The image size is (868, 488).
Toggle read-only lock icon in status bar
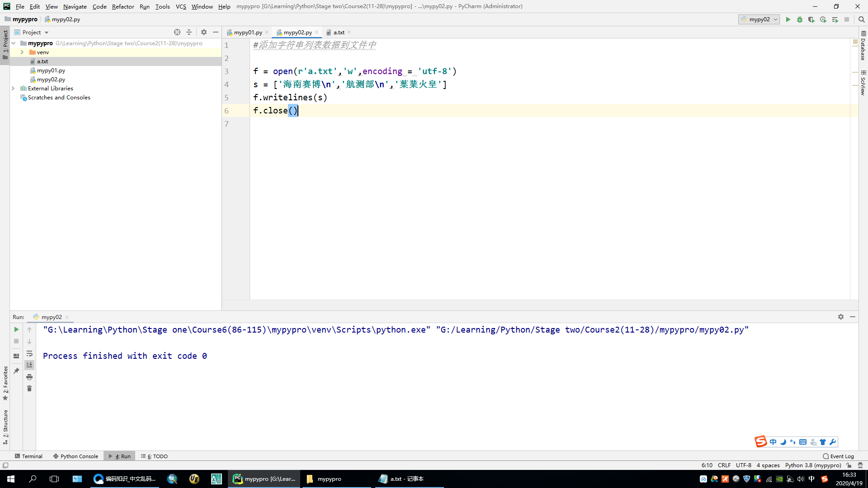coord(849,465)
